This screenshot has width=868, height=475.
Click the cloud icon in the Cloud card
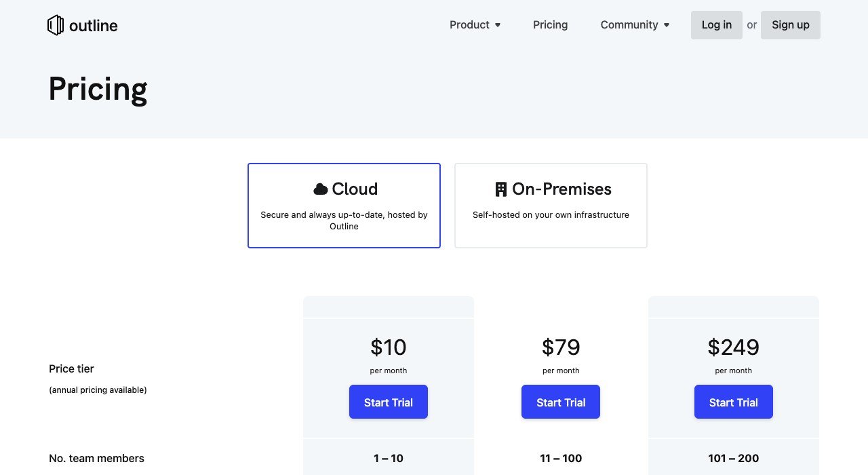(x=321, y=189)
